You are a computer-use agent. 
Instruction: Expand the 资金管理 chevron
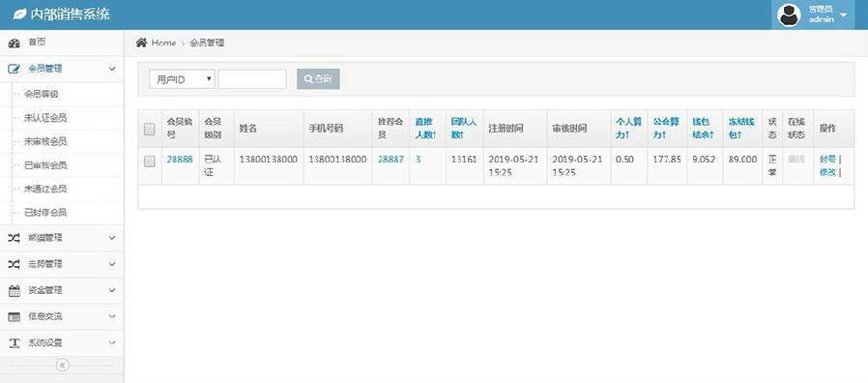[x=112, y=290]
